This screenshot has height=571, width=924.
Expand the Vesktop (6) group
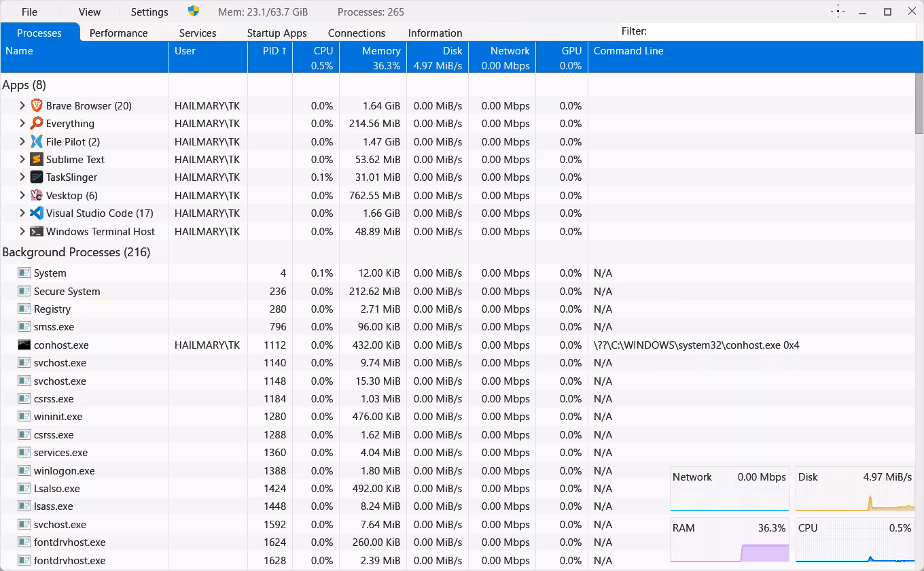[x=22, y=195]
